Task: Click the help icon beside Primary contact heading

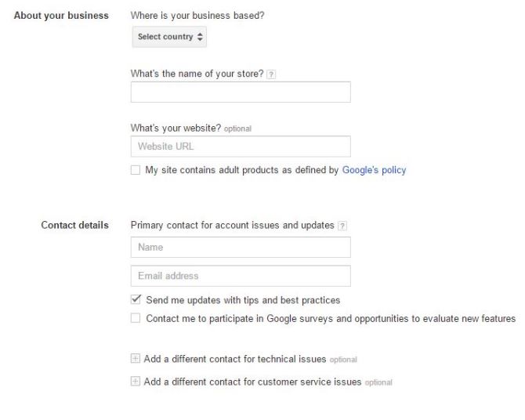Action: tap(342, 226)
